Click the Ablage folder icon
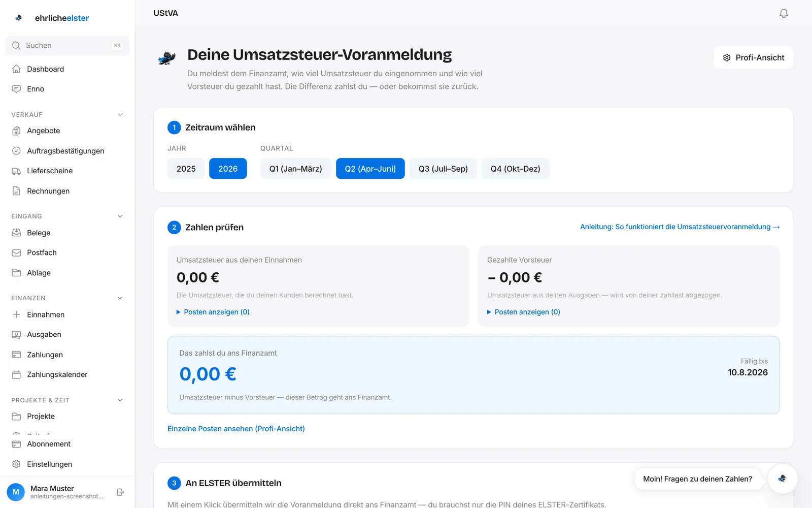Screen dimensions: 812x508 (x=16, y=273)
